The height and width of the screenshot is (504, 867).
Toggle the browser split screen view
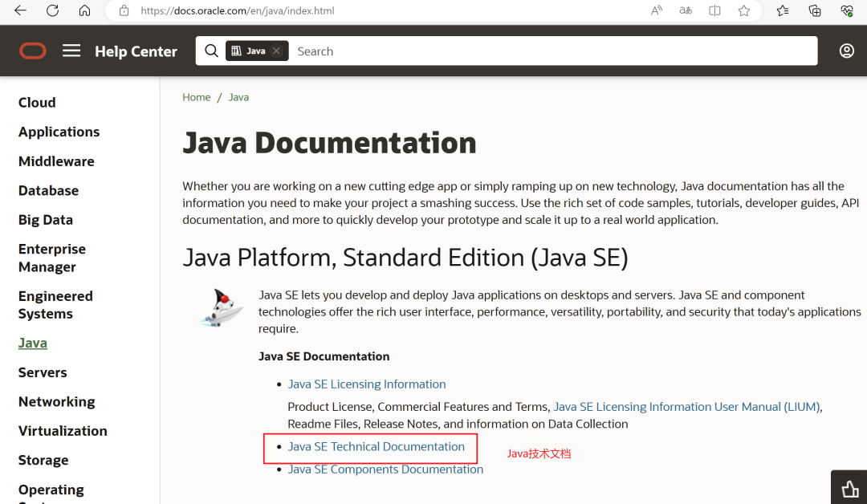pyautogui.click(x=714, y=10)
